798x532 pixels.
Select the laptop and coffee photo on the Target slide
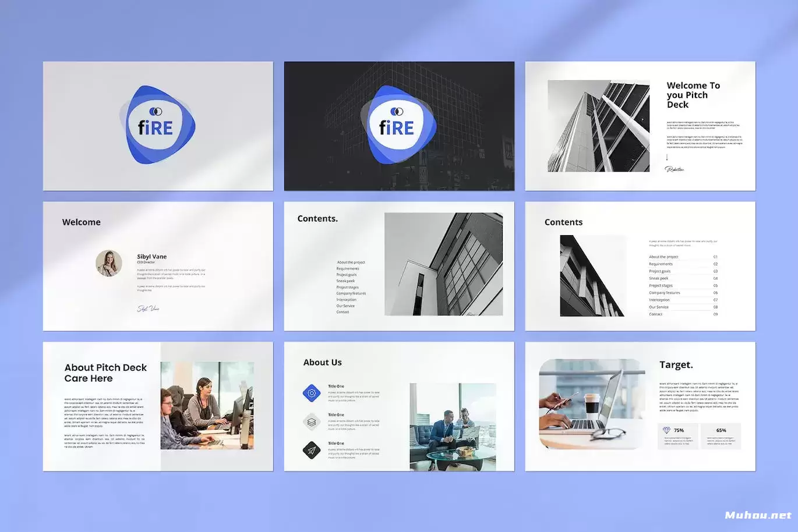[592, 405]
